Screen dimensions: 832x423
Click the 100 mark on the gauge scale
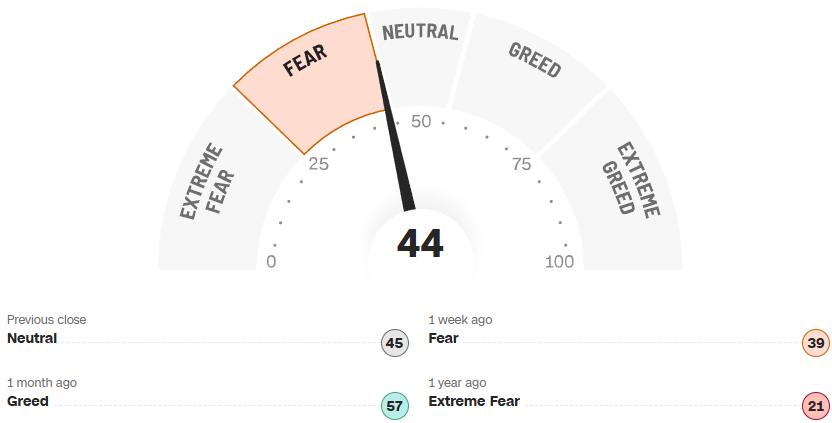(559, 263)
